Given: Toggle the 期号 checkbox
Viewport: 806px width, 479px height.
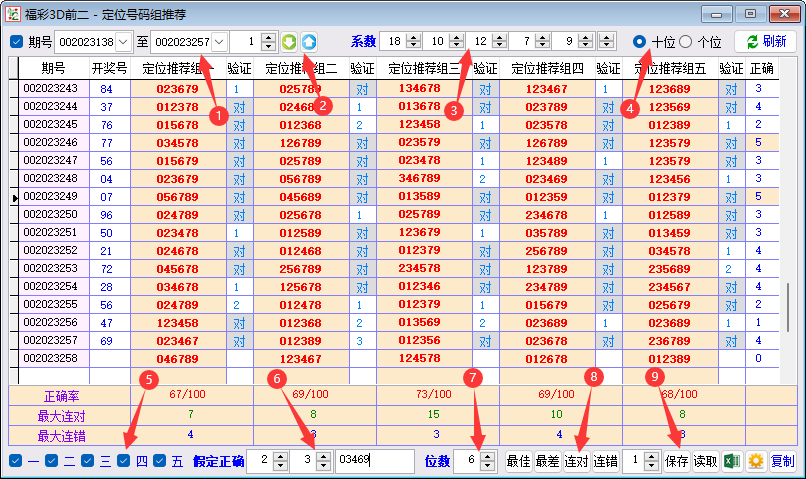Looking at the screenshot, I should pos(17,42).
